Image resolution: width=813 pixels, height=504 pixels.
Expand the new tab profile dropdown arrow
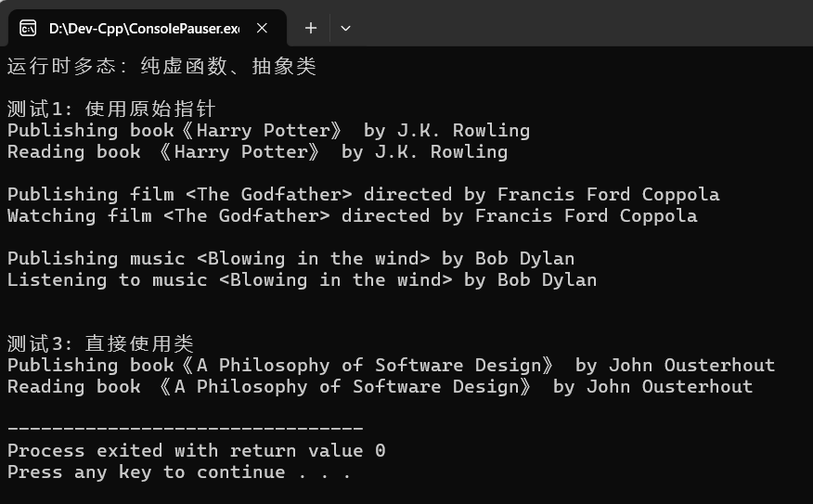coord(345,28)
